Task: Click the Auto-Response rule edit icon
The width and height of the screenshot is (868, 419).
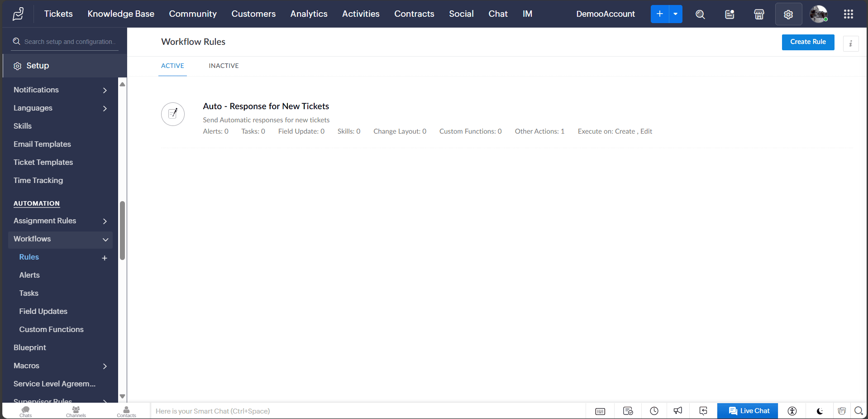Action: [x=173, y=114]
